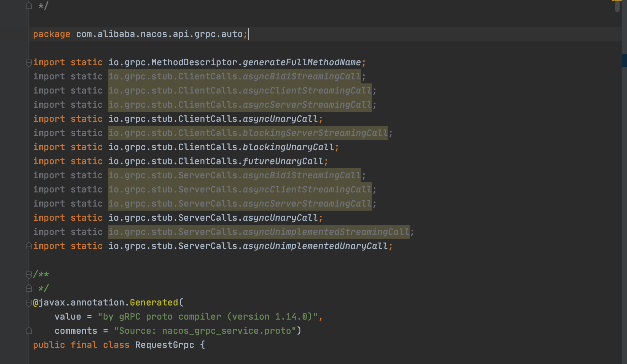627x364 pixels.
Task: Collapse the Javadoc comment above the Generated annotation
Action: coord(29,274)
